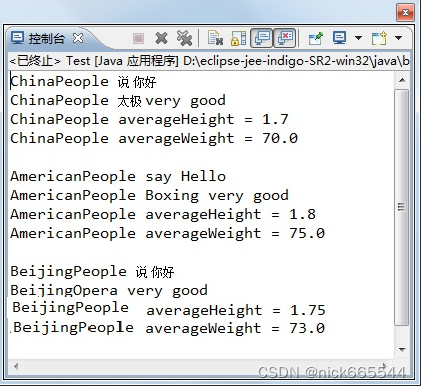Click the <已终止> Test launch description text
This screenshot has width=422, height=388.
click(209, 61)
